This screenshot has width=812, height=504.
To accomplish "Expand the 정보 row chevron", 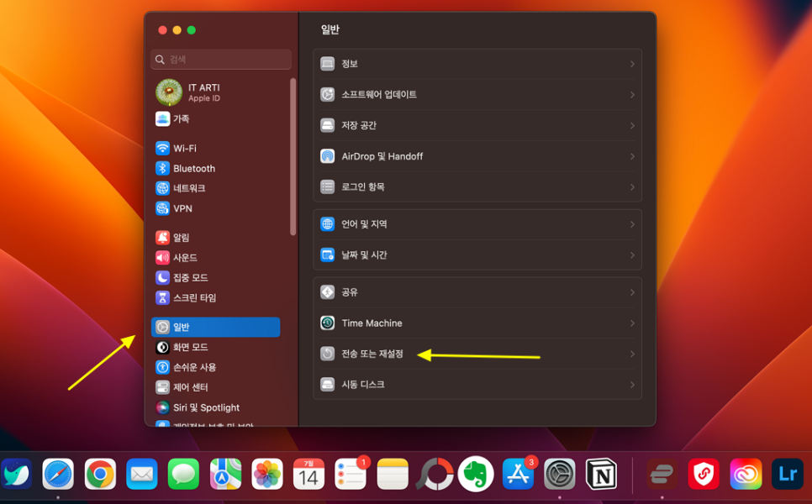I will pos(632,64).
